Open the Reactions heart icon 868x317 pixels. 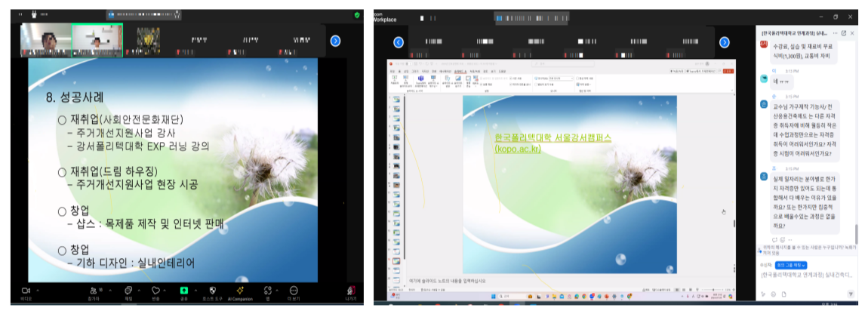coord(155,291)
